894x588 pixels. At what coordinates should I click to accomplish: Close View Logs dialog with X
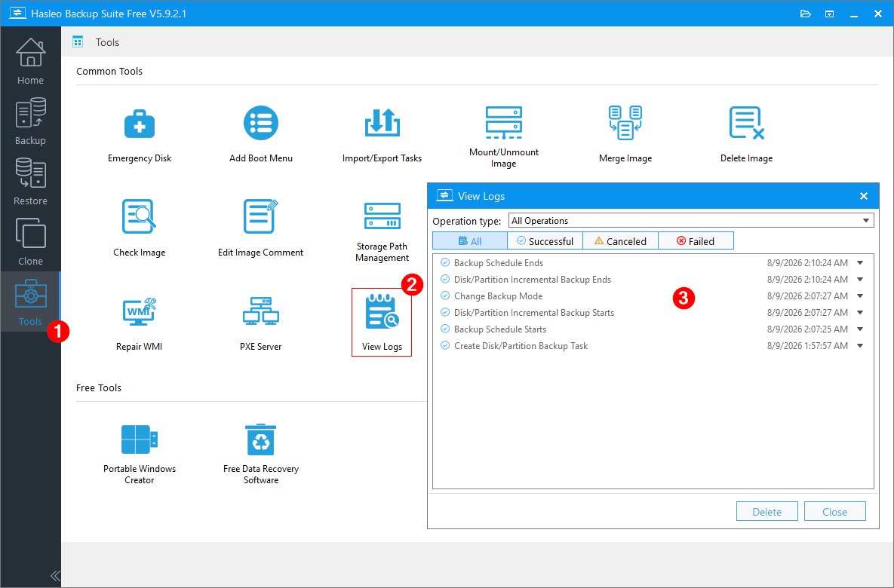[863, 196]
